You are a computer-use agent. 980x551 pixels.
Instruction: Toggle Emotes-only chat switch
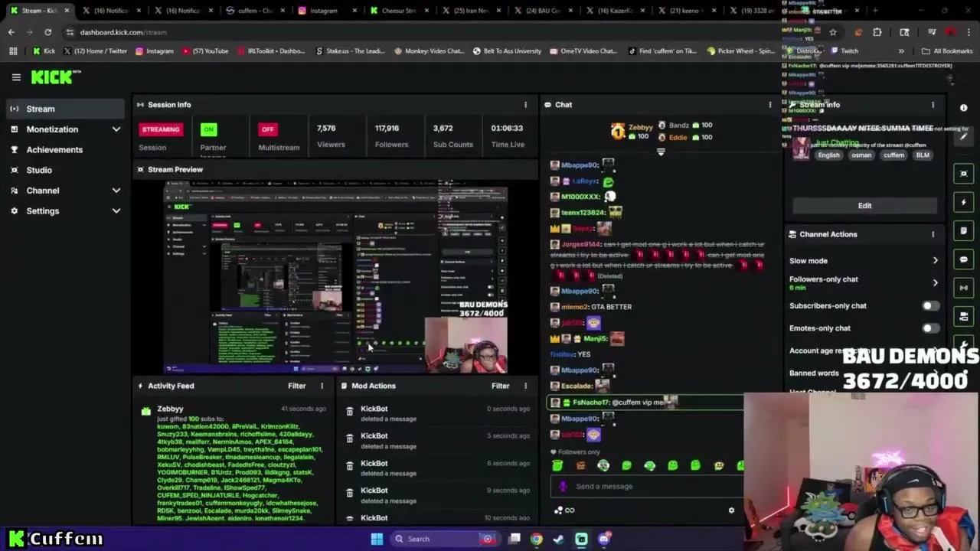point(930,328)
